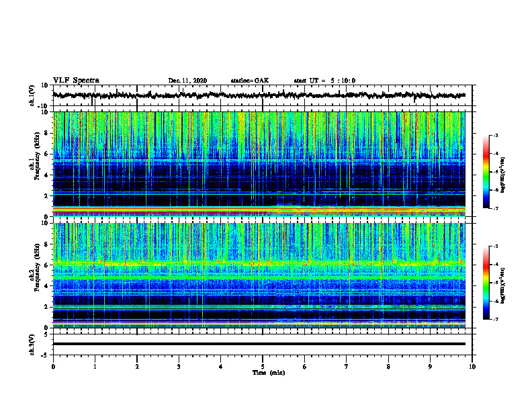Image resolution: width=532 pixels, height=411 pixels.
Task: Click the flat ch.3 voltage trace line
Action: tap(259, 344)
